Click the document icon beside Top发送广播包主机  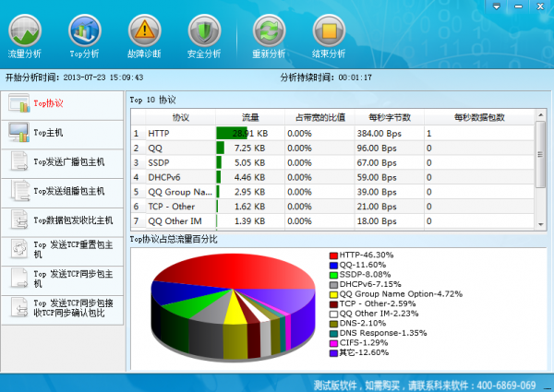19,161
